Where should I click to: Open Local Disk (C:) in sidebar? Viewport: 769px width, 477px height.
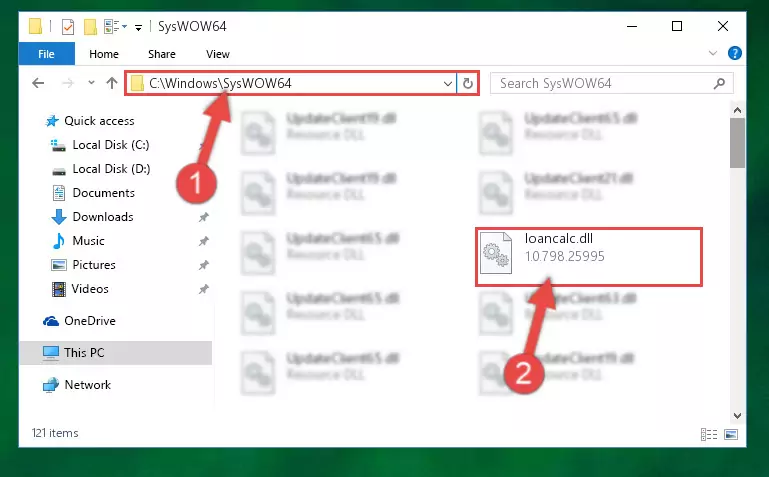[111, 145]
